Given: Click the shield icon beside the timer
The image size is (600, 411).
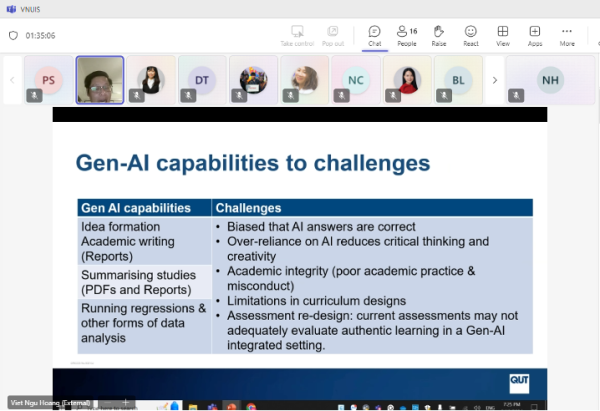Looking at the screenshot, I should pyautogui.click(x=13, y=35).
